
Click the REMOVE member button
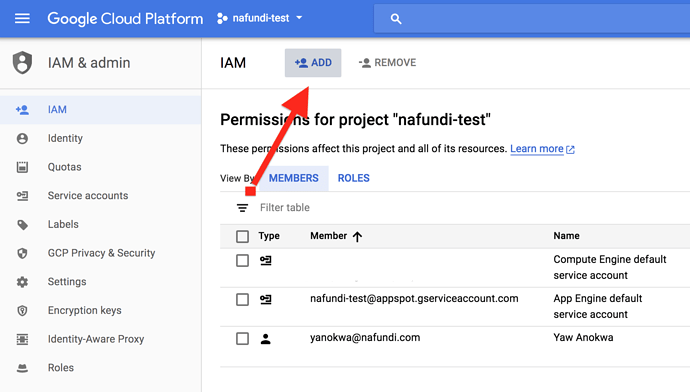(x=387, y=63)
